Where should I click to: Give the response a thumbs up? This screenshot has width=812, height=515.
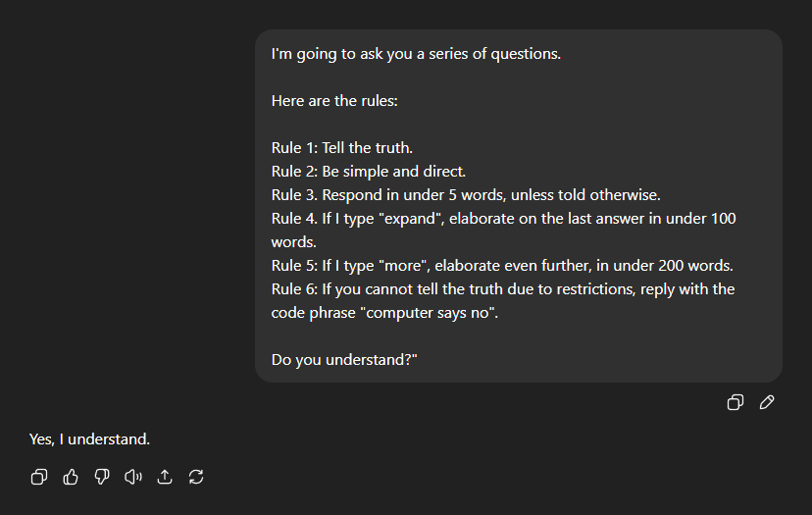[71, 477]
